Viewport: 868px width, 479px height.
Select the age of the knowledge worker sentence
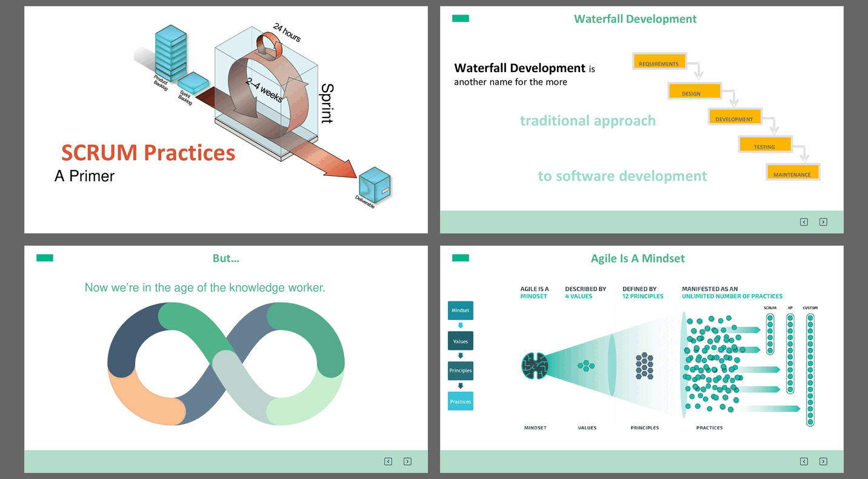point(205,287)
